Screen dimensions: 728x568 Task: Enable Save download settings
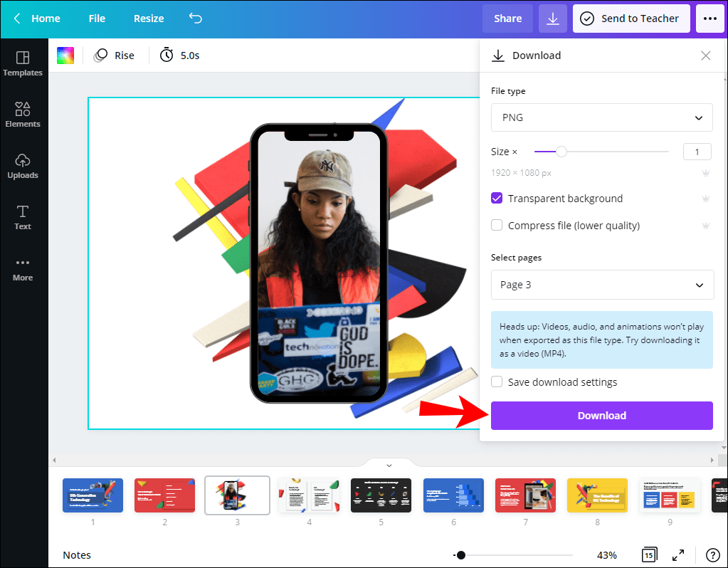pyautogui.click(x=496, y=382)
